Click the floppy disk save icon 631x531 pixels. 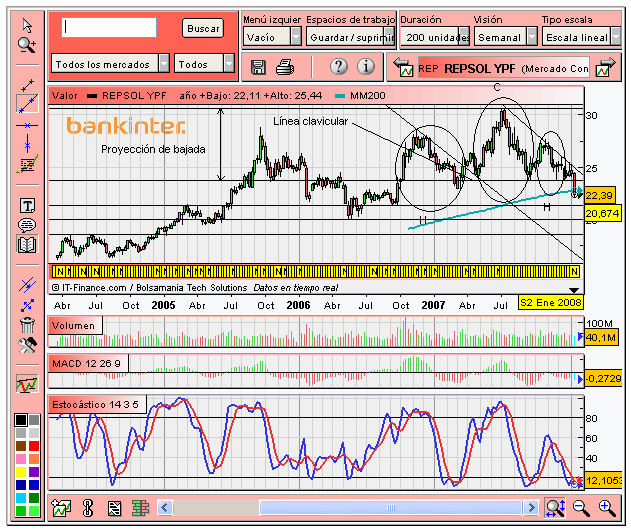click(258, 67)
